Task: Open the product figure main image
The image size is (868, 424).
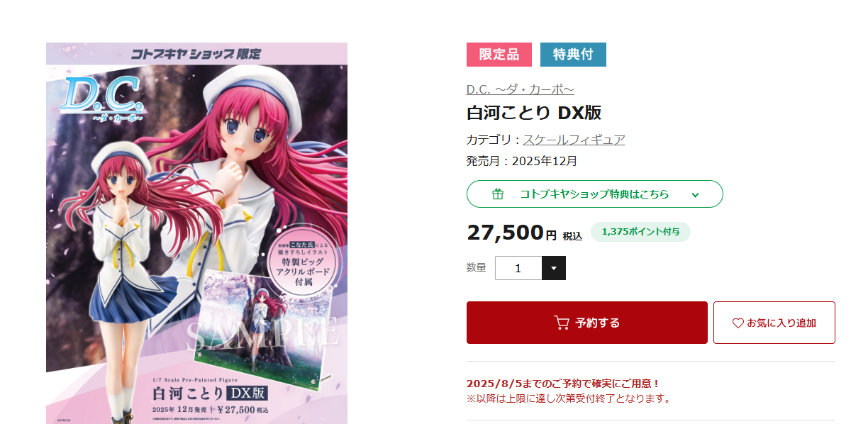Action: [197, 233]
